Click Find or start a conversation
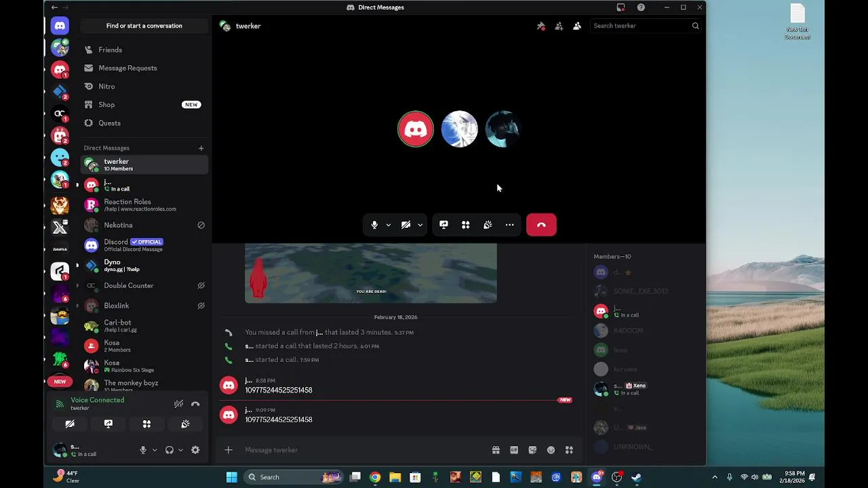 [x=144, y=26]
